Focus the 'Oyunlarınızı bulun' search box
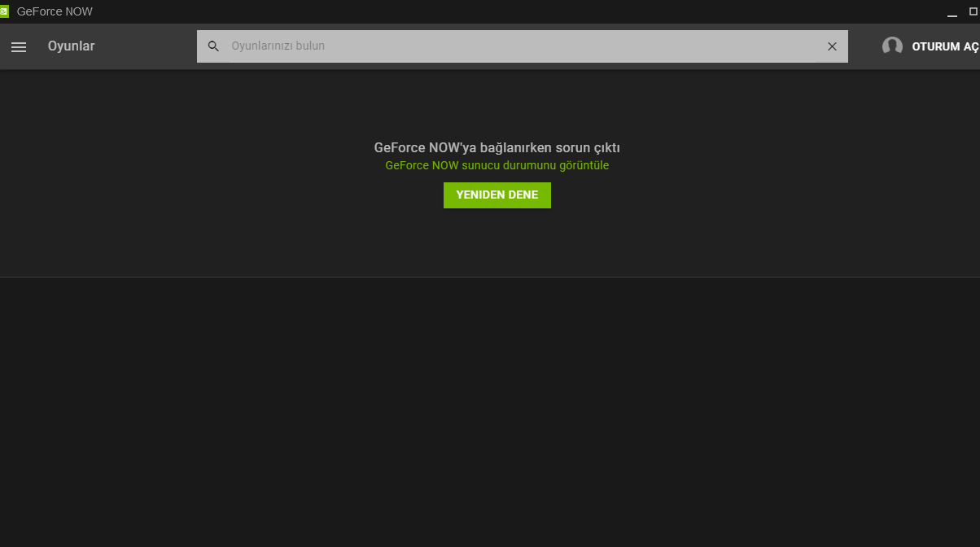 tap(523, 46)
